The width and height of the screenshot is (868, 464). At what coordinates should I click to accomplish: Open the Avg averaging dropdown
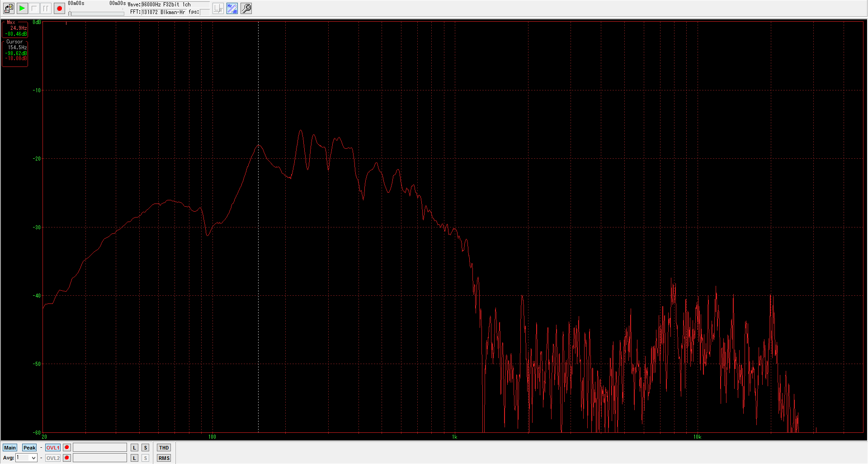click(26, 458)
